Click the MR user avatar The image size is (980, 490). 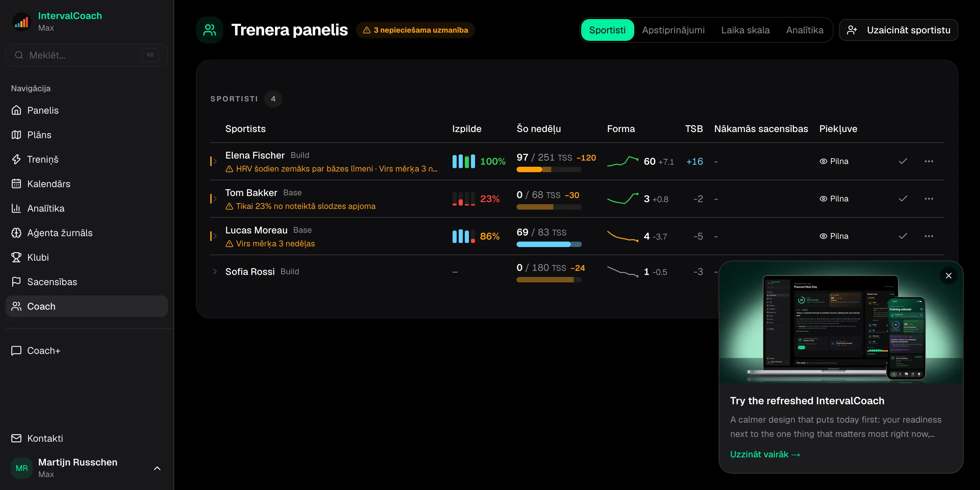(x=22, y=468)
